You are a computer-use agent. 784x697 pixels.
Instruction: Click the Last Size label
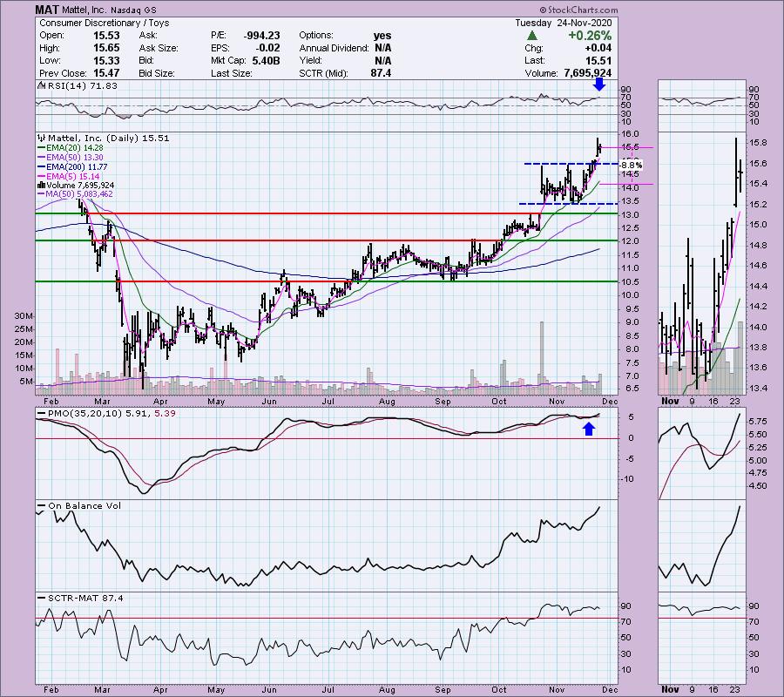click(232, 73)
